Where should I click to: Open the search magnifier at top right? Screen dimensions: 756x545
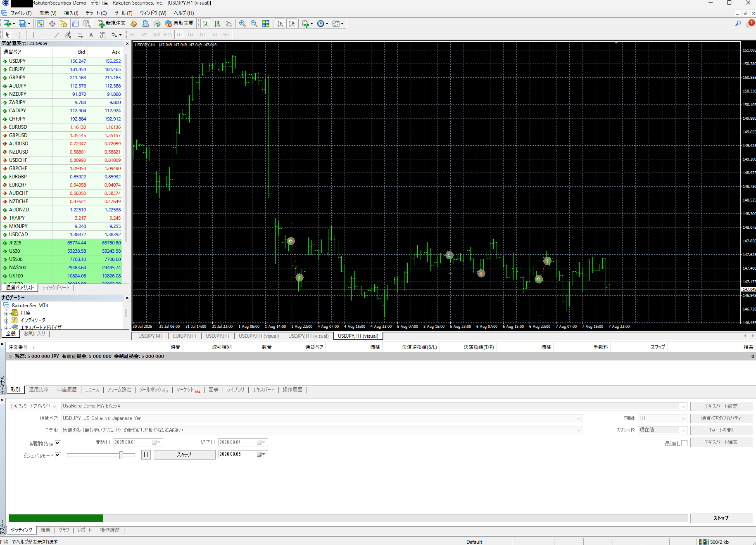[738, 24]
